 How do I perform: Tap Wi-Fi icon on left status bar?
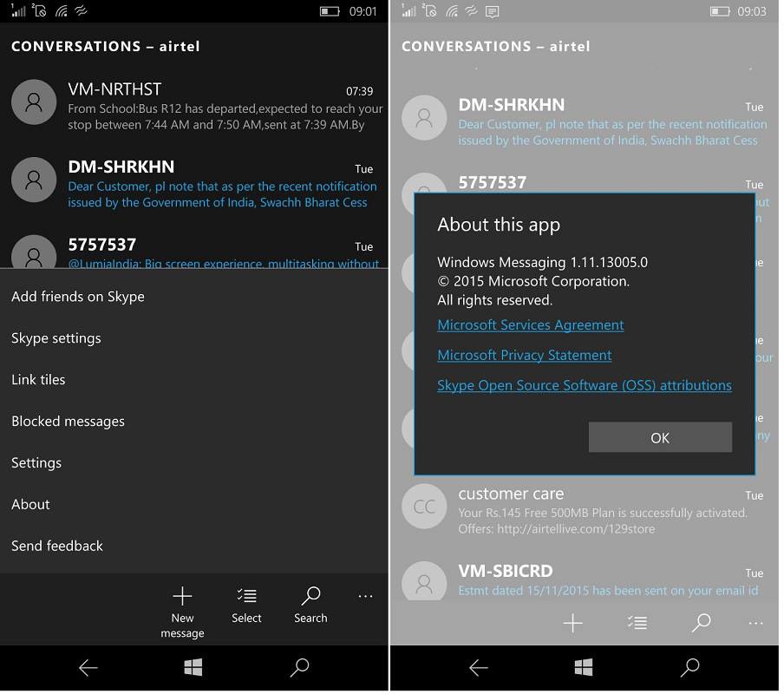(x=62, y=11)
